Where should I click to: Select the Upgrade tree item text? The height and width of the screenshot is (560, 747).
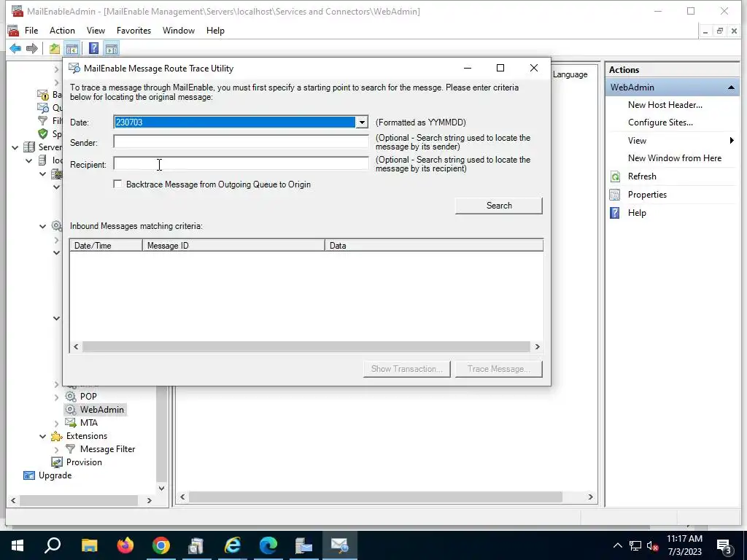[55, 475]
